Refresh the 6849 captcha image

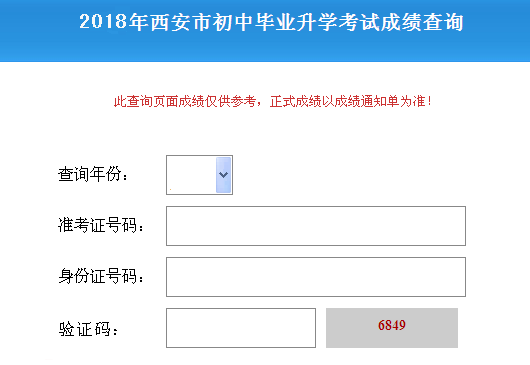[392, 328]
